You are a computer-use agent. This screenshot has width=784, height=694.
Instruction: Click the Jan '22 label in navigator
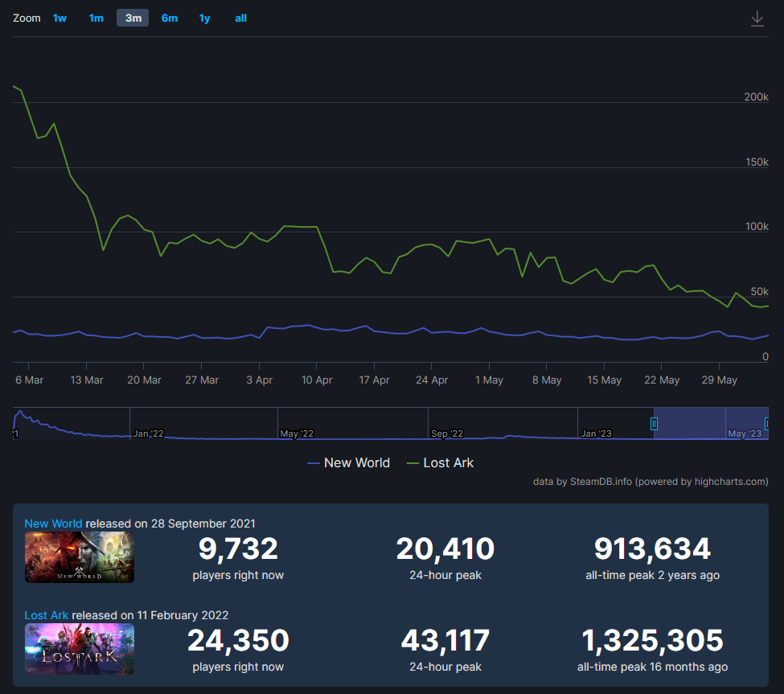(149, 433)
